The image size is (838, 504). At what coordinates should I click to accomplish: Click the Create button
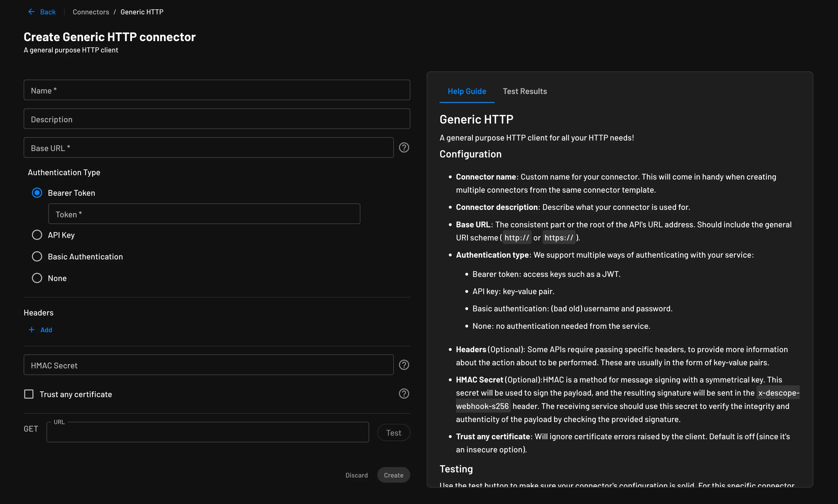click(393, 475)
